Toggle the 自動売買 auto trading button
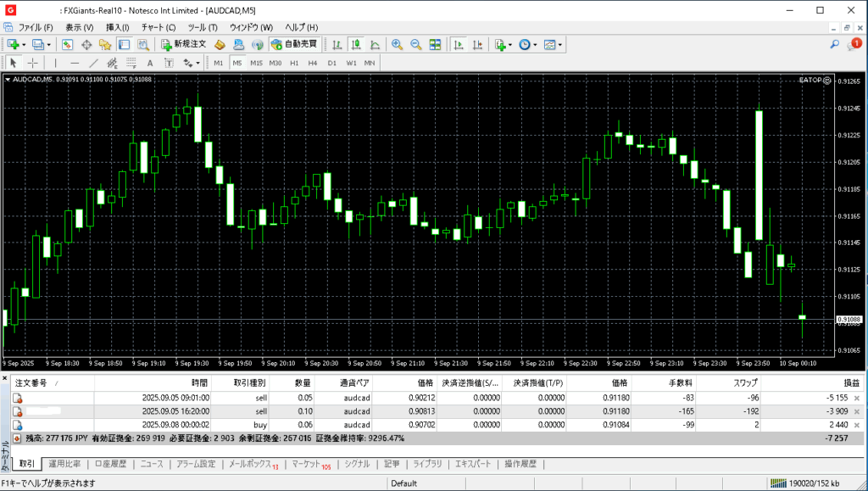This screenshot has width=868, height=491. click(x=293, y=44)
